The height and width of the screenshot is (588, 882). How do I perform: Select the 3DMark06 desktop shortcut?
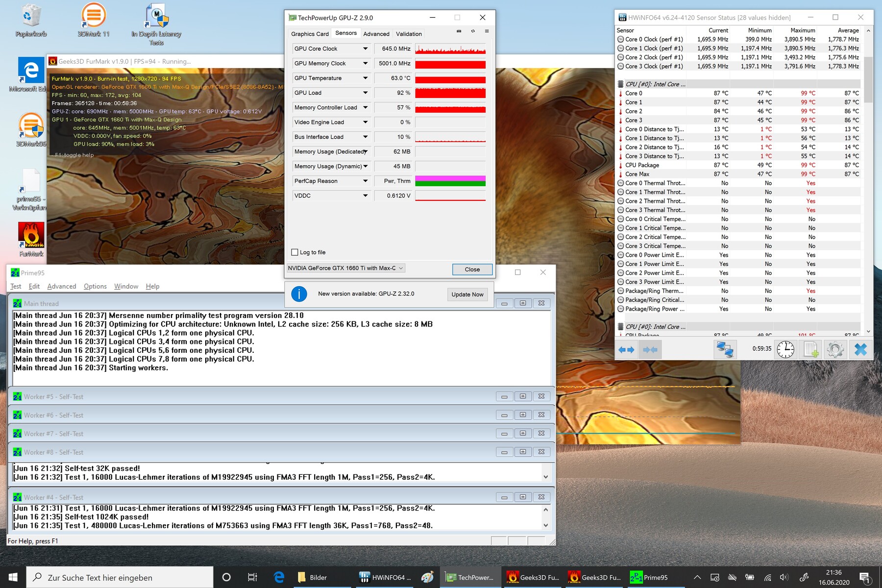point(31,130)
